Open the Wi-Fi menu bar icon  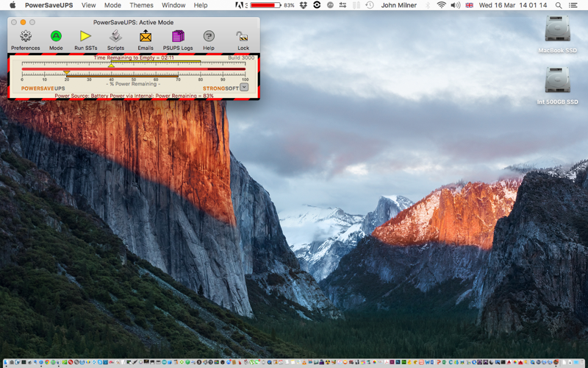point(442,5)
